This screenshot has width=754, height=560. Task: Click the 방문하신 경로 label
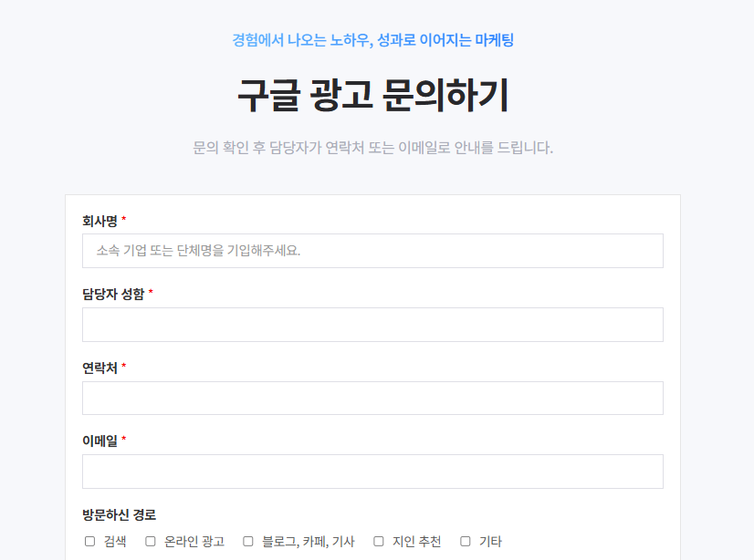coord(120,515)
